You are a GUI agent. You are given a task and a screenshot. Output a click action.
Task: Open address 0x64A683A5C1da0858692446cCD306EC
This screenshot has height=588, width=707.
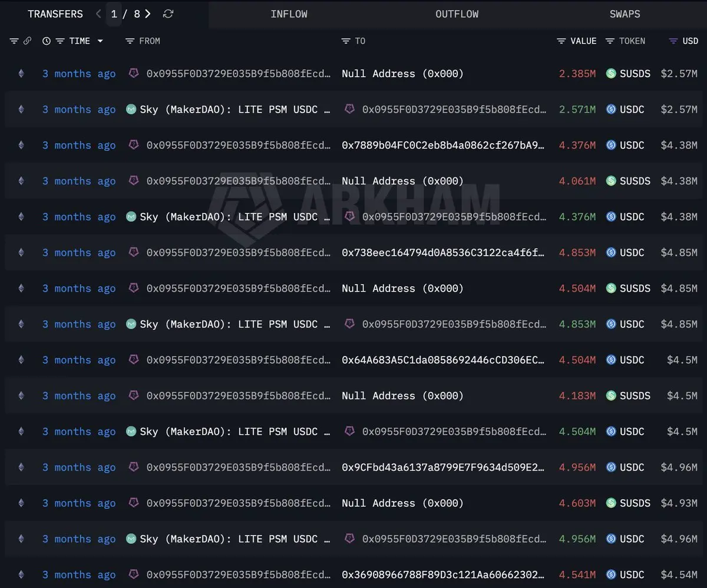pos(444,360)
